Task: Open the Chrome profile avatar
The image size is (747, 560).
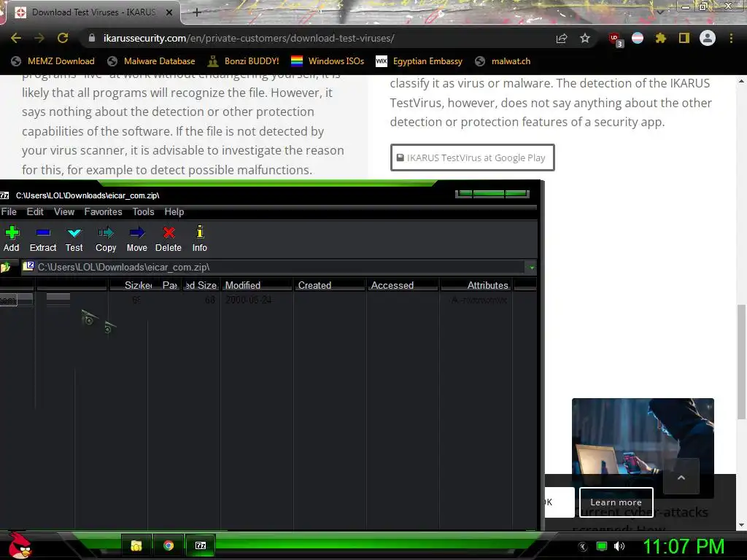Action: pyautogui.click(x=708, y=38)
